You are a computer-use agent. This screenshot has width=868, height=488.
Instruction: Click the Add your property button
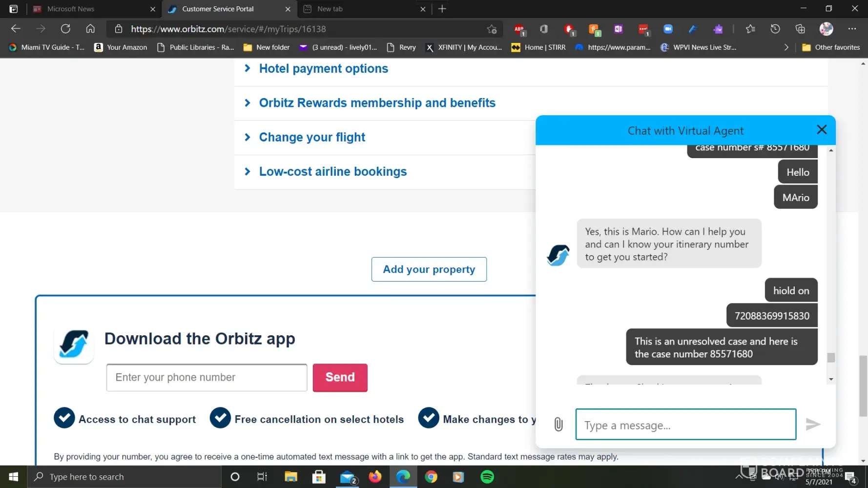coord(429,269)
